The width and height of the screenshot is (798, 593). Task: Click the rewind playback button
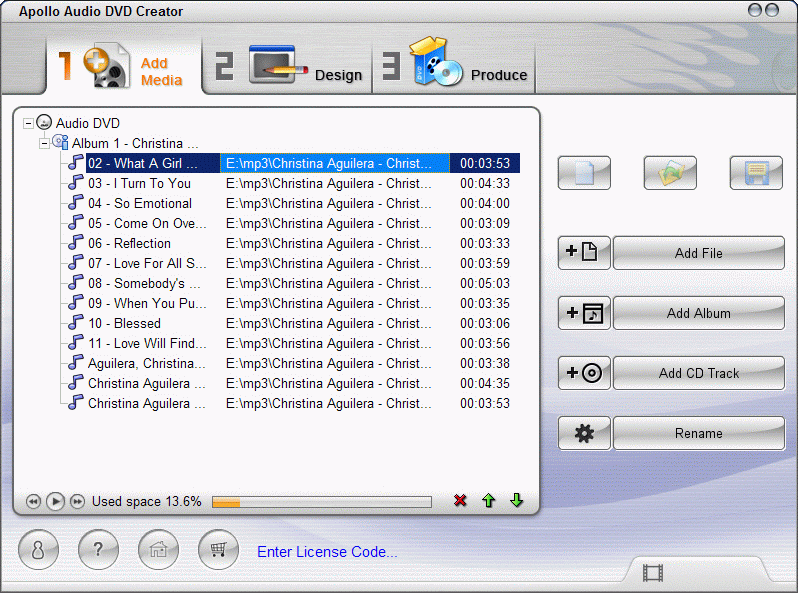click(33, 501)
